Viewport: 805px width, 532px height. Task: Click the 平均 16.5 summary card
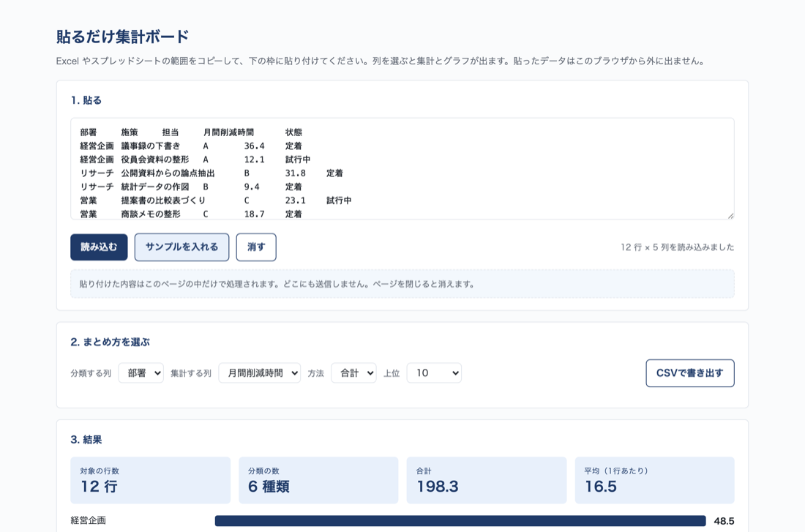coord(654,480)
